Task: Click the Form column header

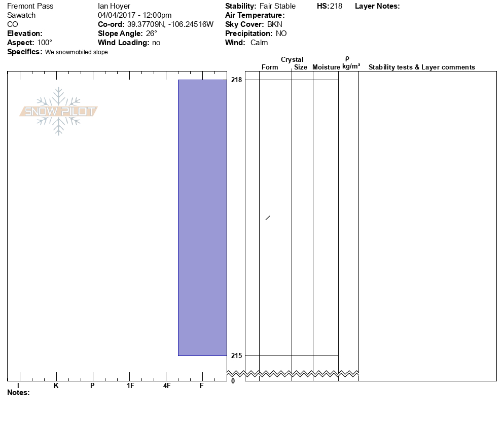Action: (x=270, y=67)
